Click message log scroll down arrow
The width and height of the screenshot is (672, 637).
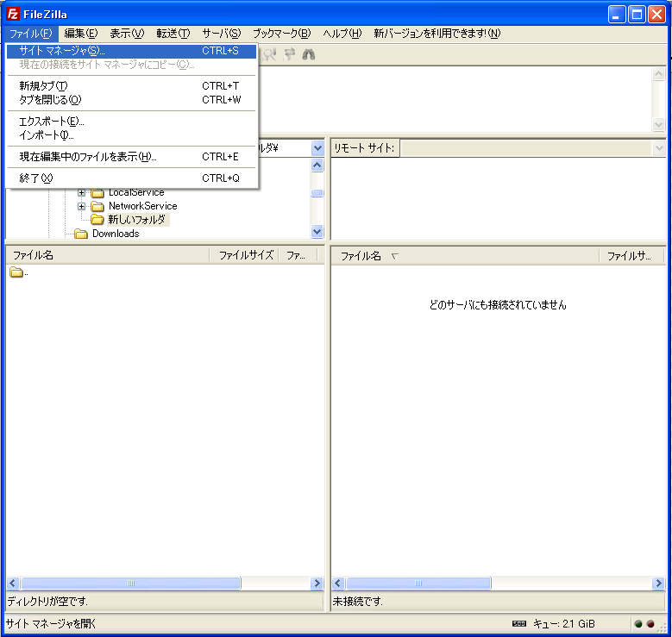pyautogui.click(x=659, y=124)
